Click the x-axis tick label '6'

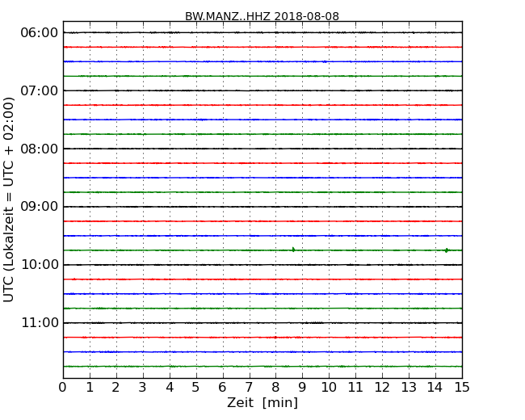(222, 388)
